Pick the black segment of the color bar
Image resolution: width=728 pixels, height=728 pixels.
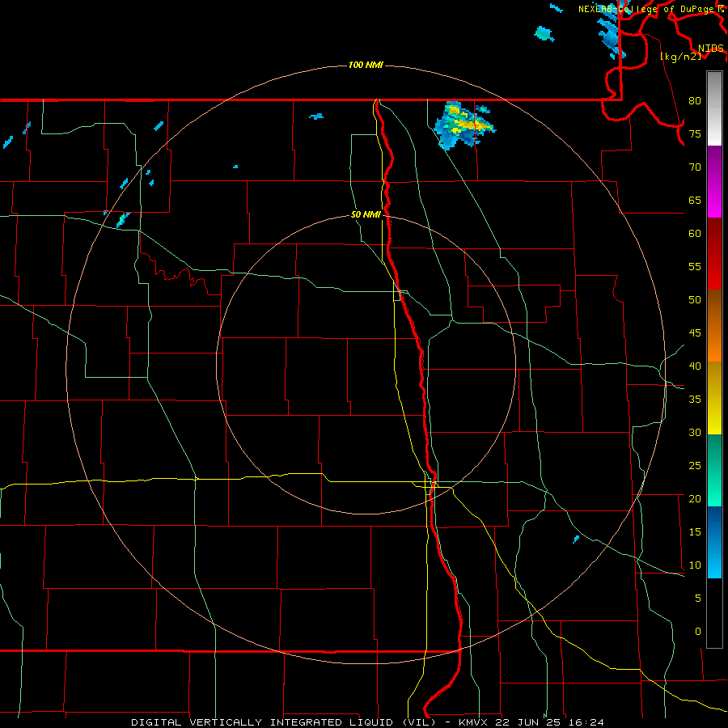point(714,613)
